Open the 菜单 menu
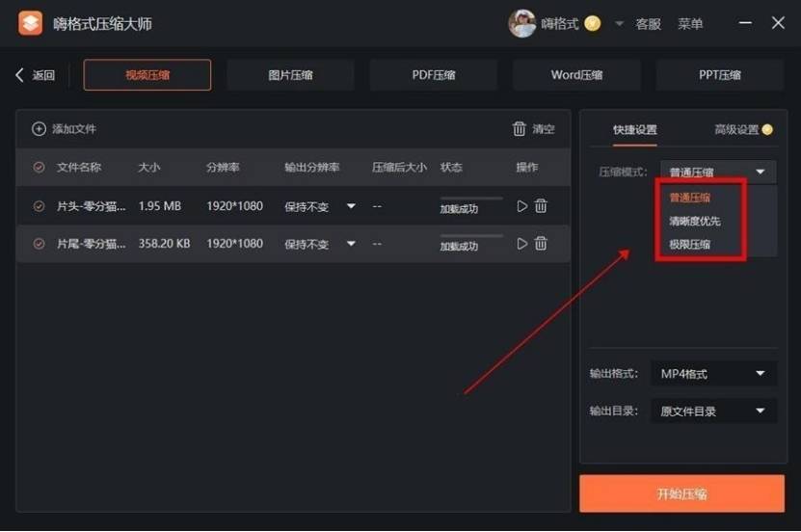Screen dimensions: 801x532 690,24
